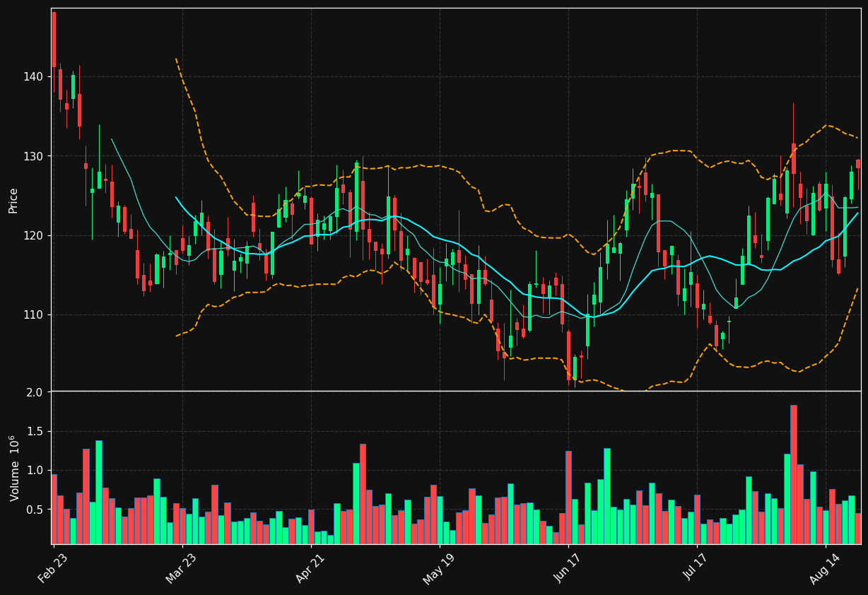Select the first large red candlestick
This screenshot has height=595, width=868.
[54, 40]
